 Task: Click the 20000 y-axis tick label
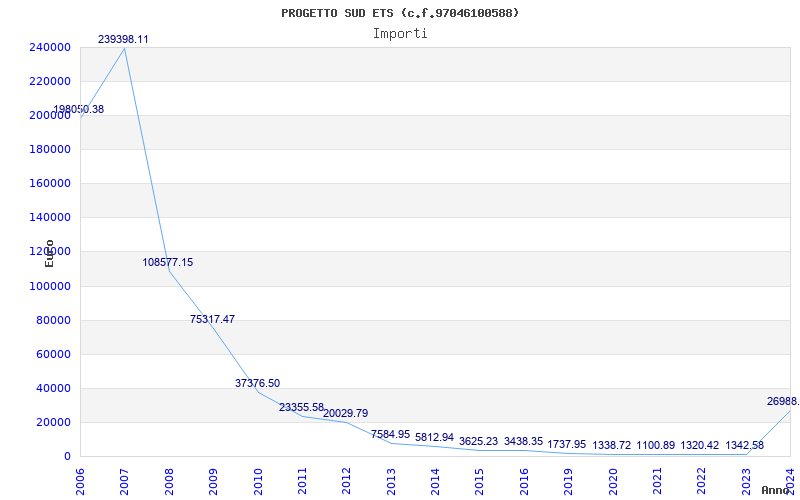[x=54, y=422]
